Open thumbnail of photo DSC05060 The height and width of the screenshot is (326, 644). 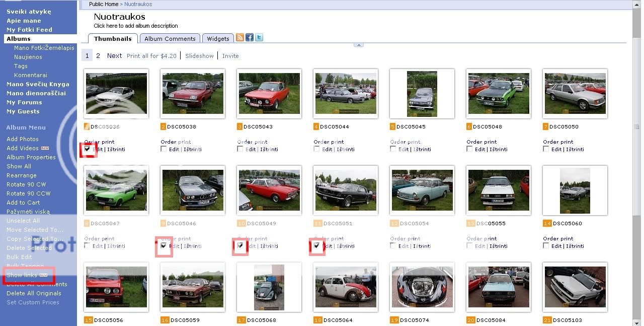tap(575, 190)
